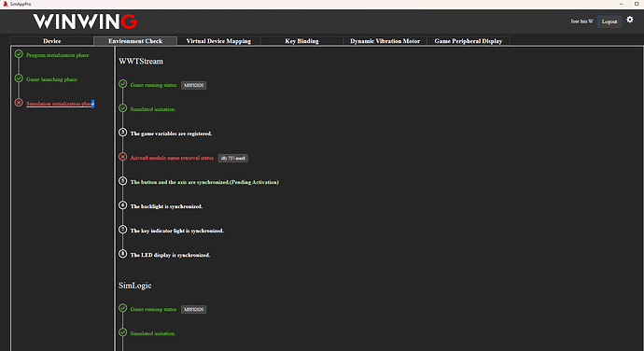Screen dimensions: 644x351
Task: Select the Environment Check tab
Action: click(x=135, y=41)
